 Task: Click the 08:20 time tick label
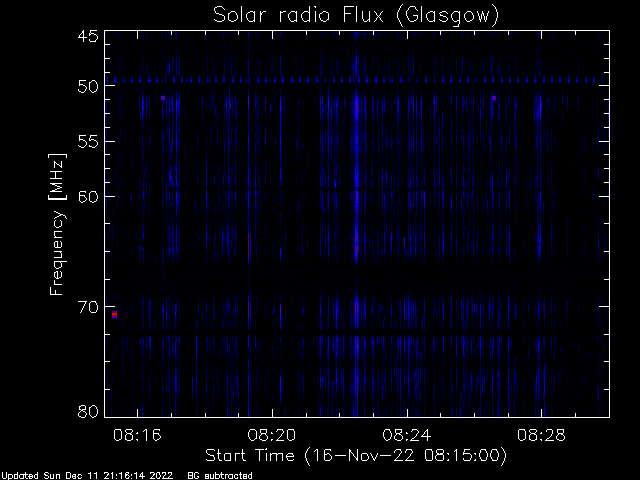[x=272, y=435]
